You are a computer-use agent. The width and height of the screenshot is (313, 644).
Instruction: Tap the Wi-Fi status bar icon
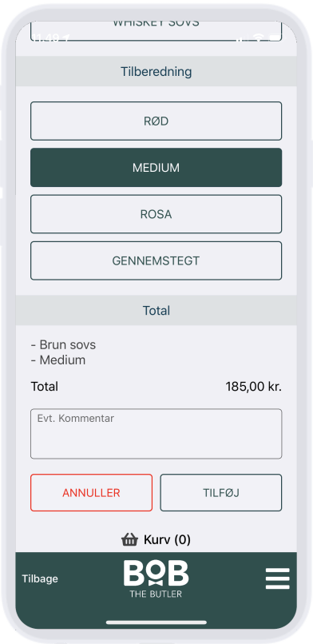[259, 38]
